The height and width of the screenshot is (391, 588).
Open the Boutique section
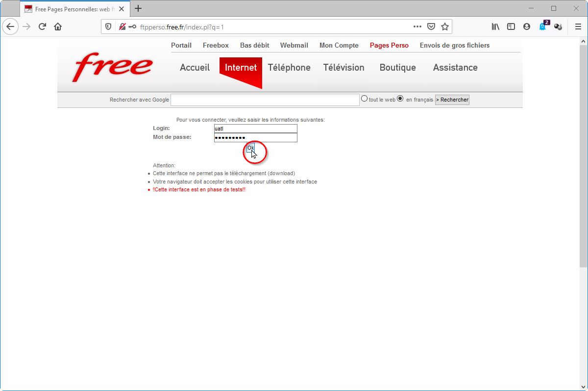point(397,68)
